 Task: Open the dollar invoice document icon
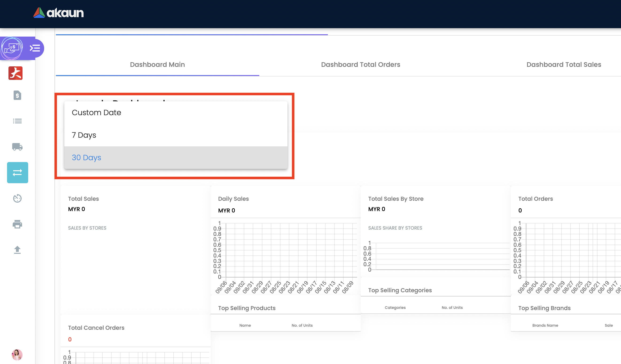[17, 95]
